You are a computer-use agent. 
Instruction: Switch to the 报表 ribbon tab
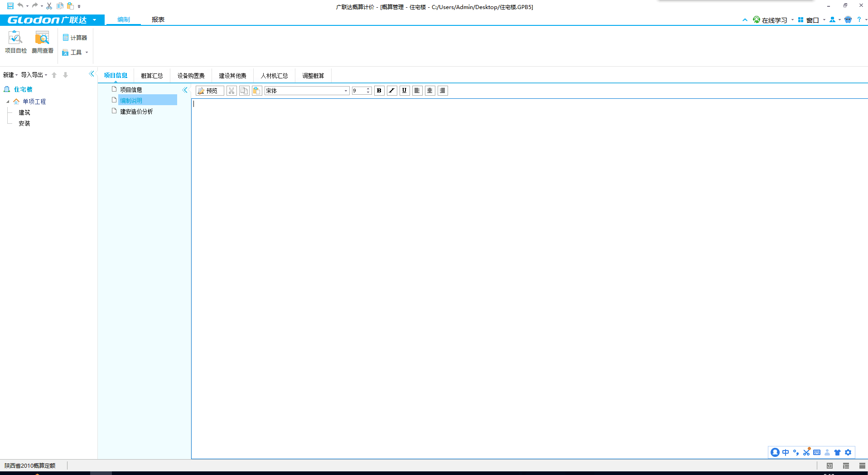coord(158,19)
